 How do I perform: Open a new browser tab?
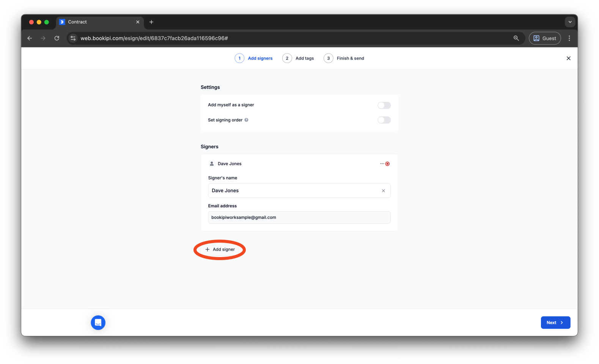click(x=151, y=22)
